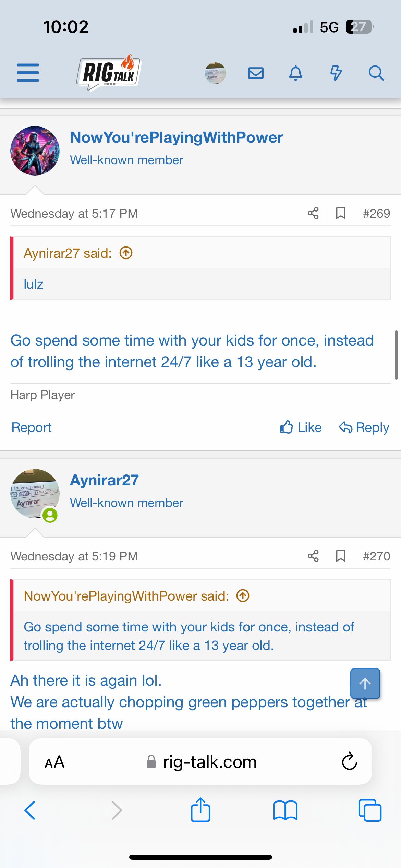This screenshot has height=868, width=401.
Task: Reply to post #269
Action: (364, 427)
